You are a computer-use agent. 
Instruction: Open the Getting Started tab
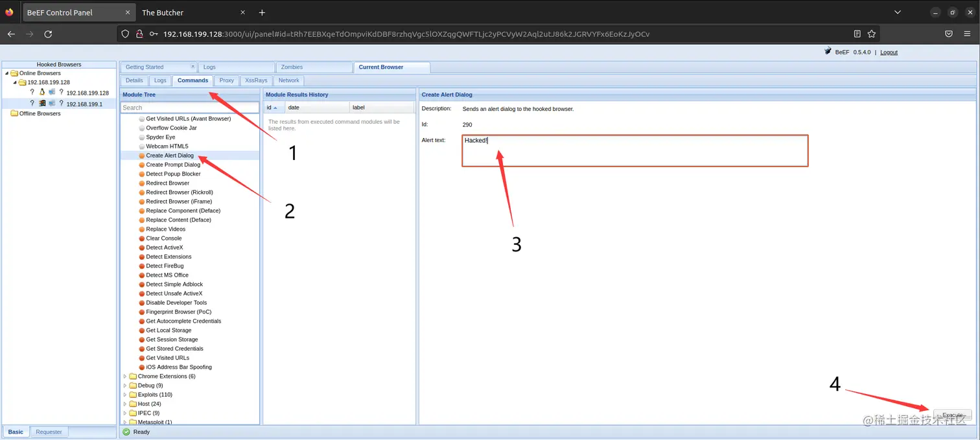[x=157, y=67]
